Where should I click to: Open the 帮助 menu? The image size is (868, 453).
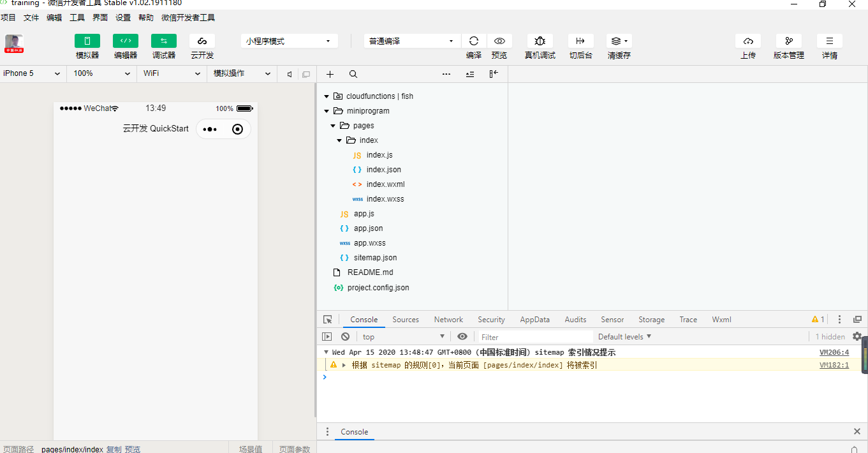point(146,18)
